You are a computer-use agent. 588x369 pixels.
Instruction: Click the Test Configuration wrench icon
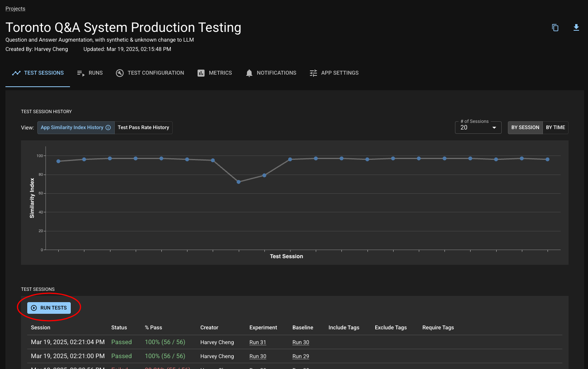[x=120, y=73]
